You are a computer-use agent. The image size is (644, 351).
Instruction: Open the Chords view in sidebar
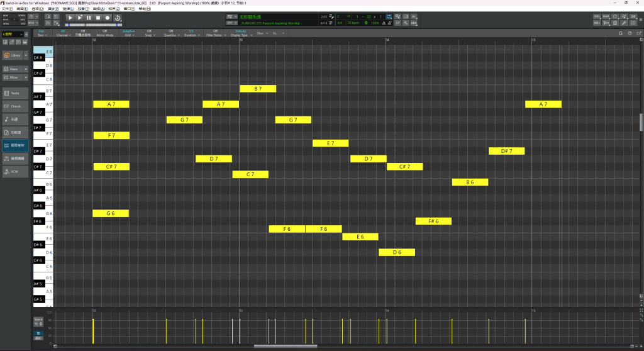coord(15,106)
